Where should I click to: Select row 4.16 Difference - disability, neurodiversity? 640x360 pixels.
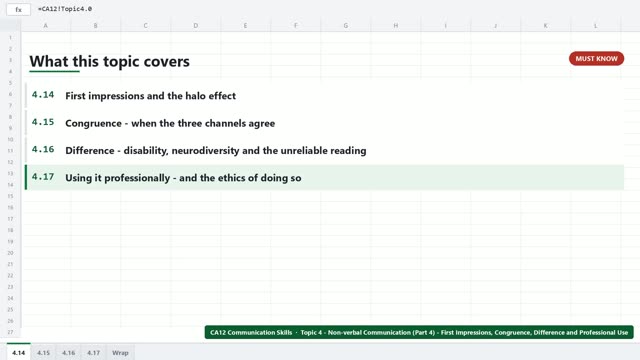(324, 150)
